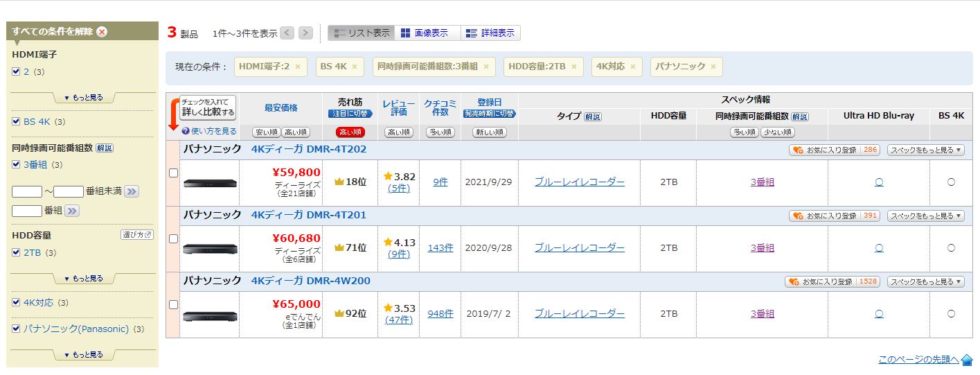Add DMR-4W200 to favorites
This screenshot has height=375, width=980.
832,281
